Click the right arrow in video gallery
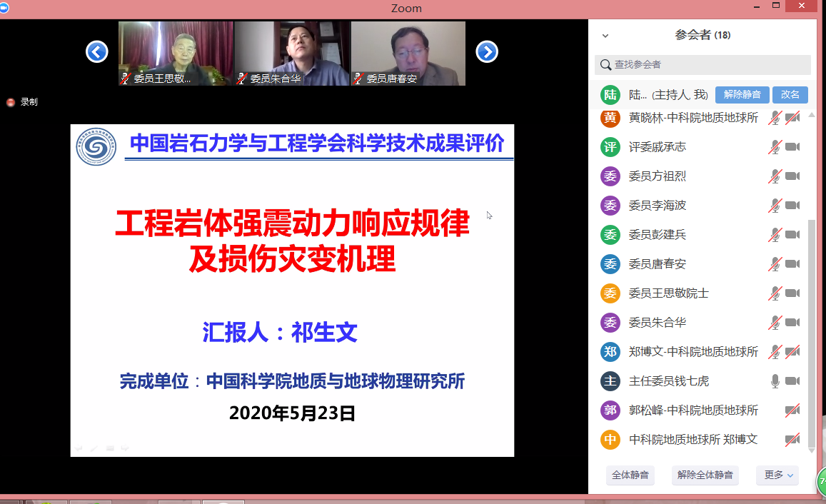826x504 pixels. tap(487, 51)
